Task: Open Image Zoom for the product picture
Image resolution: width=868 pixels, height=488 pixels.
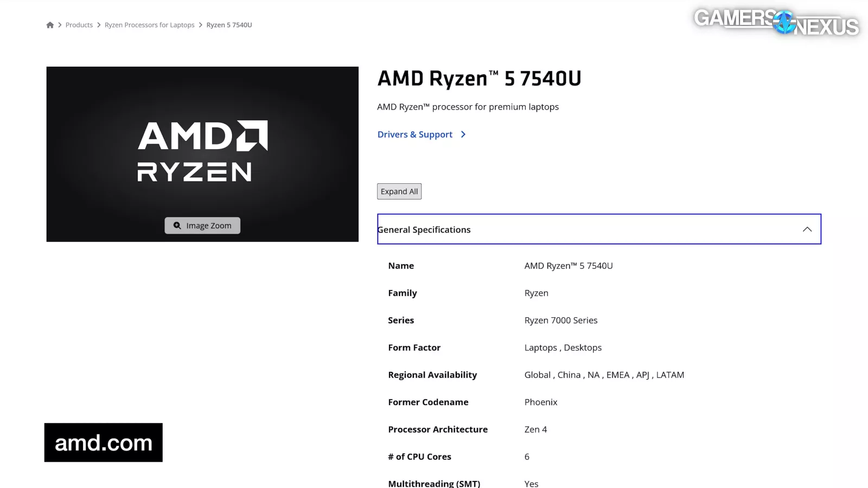Action: 202,226
